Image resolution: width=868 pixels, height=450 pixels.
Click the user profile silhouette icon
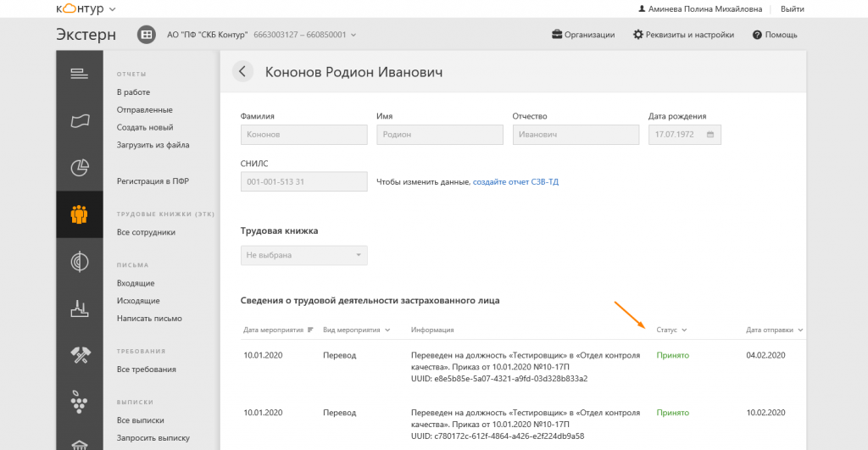click(642, 8)
